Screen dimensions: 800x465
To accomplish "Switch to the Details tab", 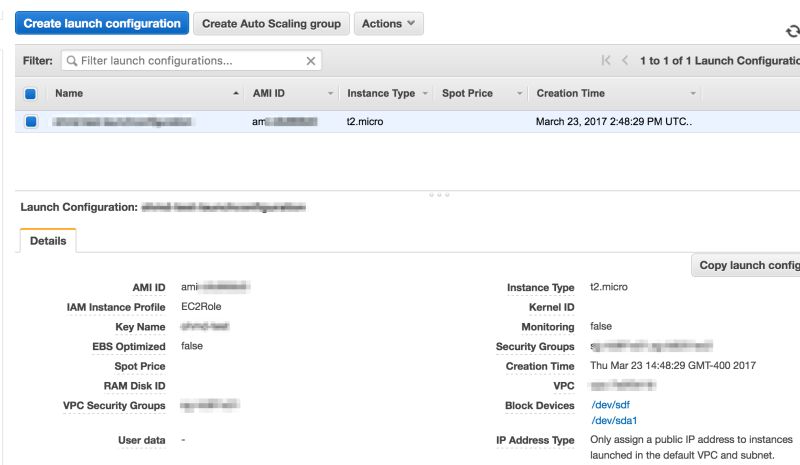I will 48,241.
